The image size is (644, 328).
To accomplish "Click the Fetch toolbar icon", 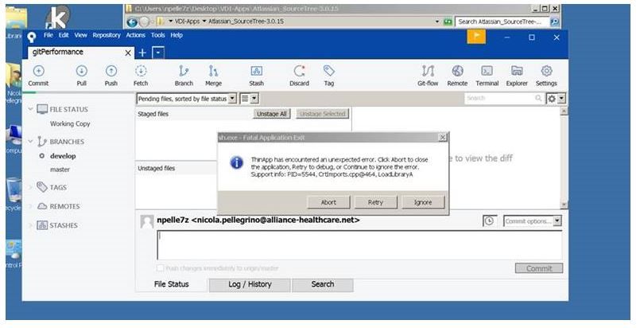I will click(141, 72).
